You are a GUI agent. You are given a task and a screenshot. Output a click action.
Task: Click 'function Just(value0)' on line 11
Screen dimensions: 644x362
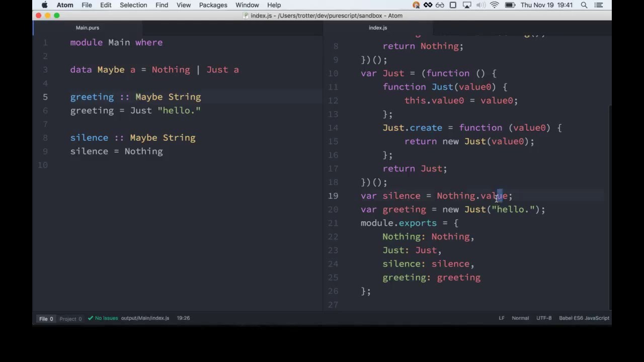[439, 87]
